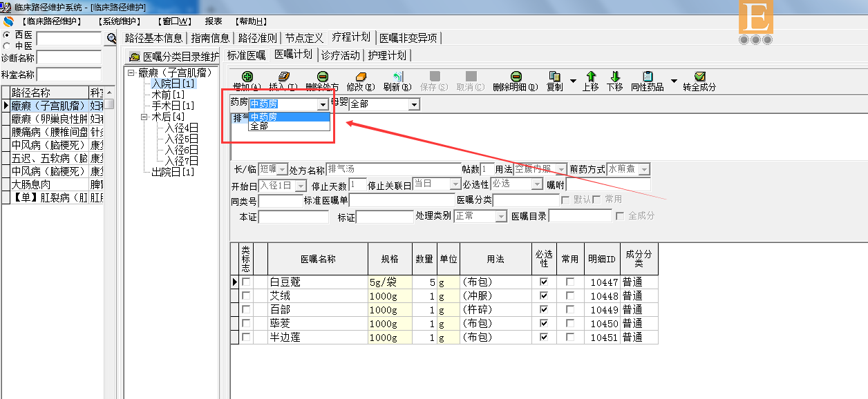Choose 全部 in the open 药房 list
Viewport: 868px width, 399px height.
[x=289, y=126]
